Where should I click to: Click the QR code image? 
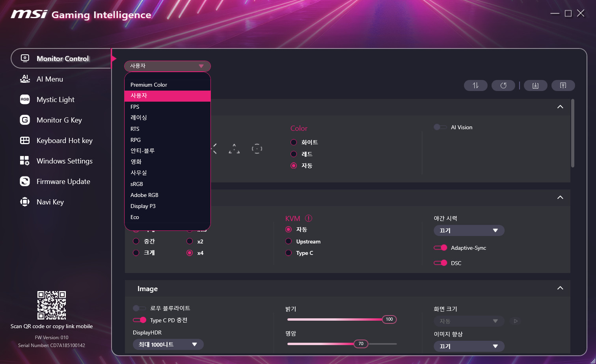coord(52,305)
